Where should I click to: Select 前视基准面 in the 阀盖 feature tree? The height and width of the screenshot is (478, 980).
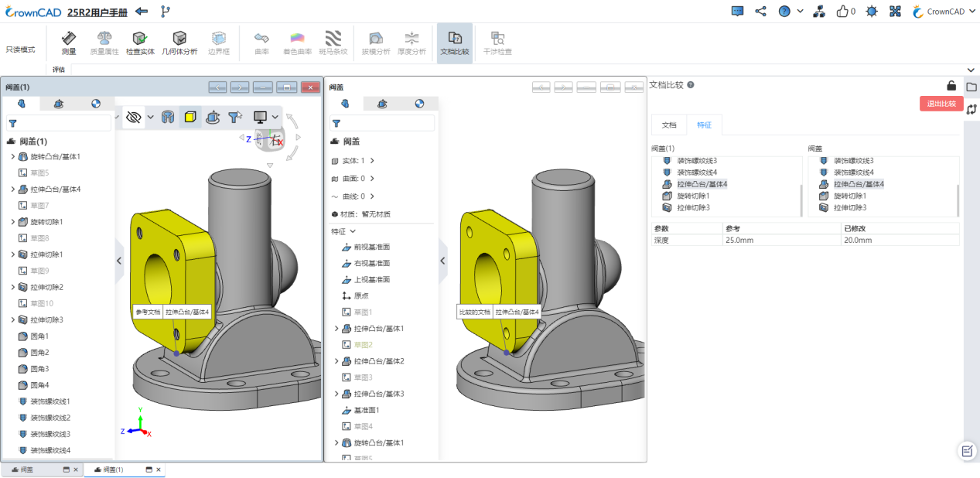365,247
